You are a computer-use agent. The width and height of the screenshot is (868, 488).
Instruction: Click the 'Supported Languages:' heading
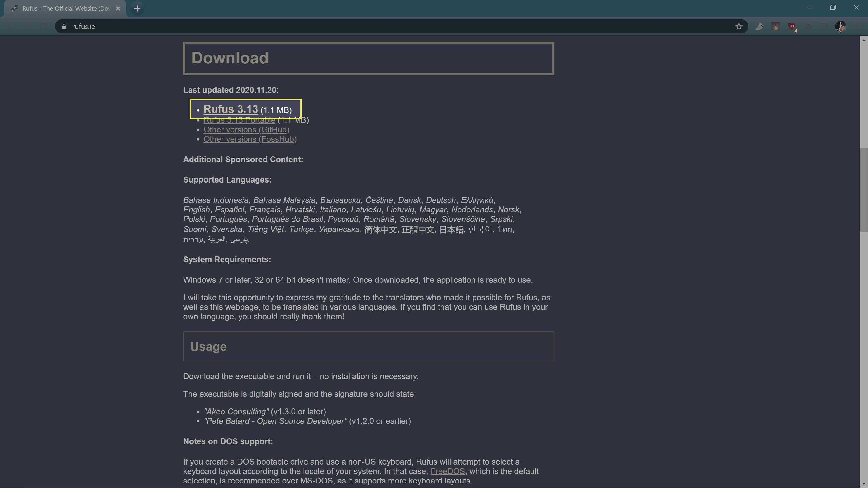click(227, 180)
